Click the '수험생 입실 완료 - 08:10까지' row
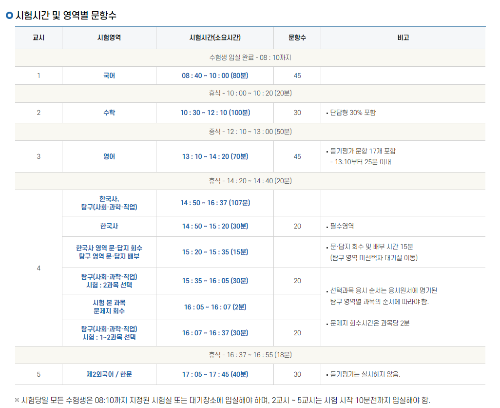Image resolution: width=500 pixels, height=408 pixels. coord(250,58)
